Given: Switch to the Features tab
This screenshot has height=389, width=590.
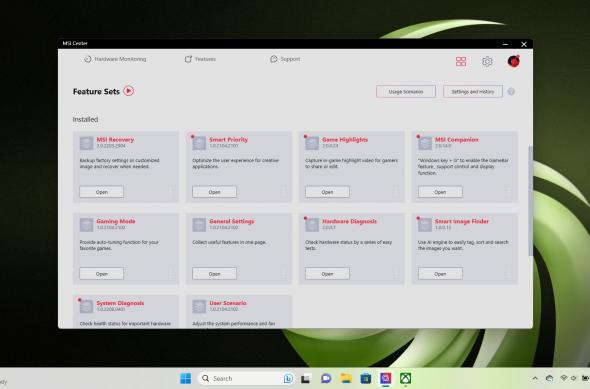Looking at the screenshot, I should tap(200, 59).
